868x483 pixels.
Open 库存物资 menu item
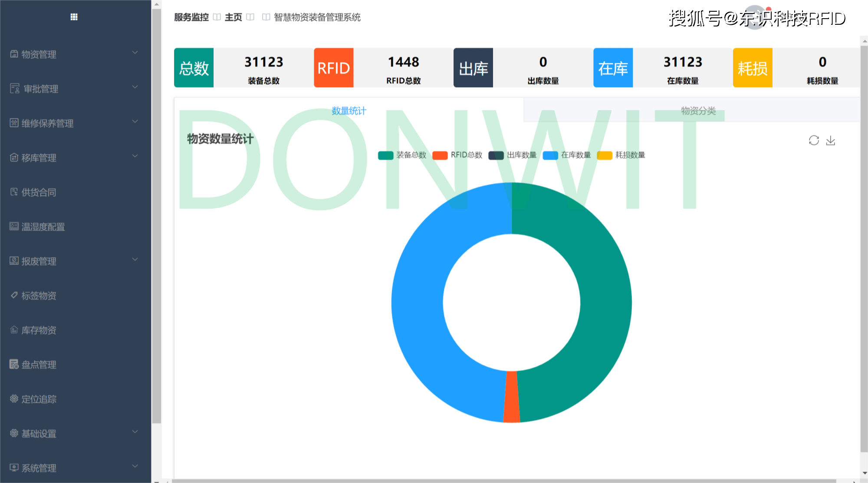(76, 330)
